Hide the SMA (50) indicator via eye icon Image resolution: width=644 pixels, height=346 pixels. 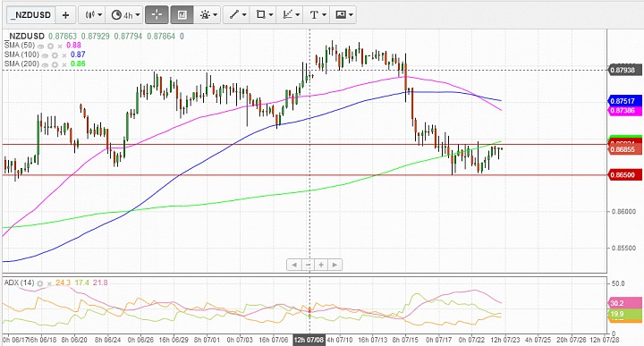point(41,46)
